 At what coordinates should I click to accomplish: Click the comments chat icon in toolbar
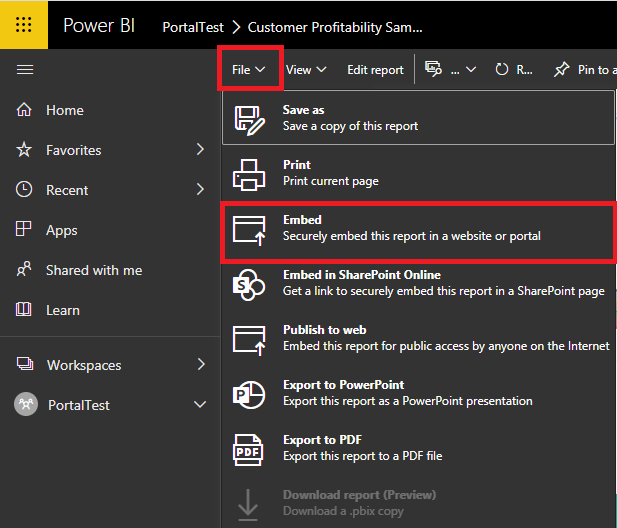[433, 69]
